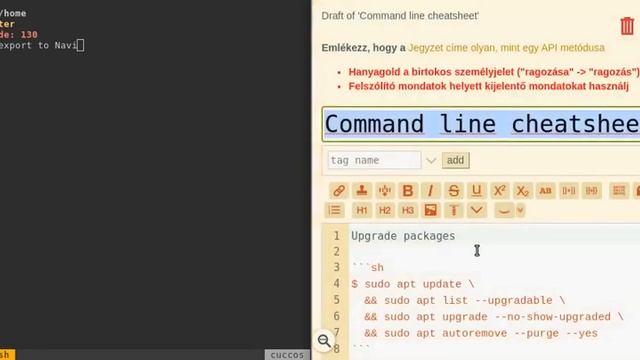640x360 pixels.
Task: Click the AB small caps button
Action: coord(545,191)
